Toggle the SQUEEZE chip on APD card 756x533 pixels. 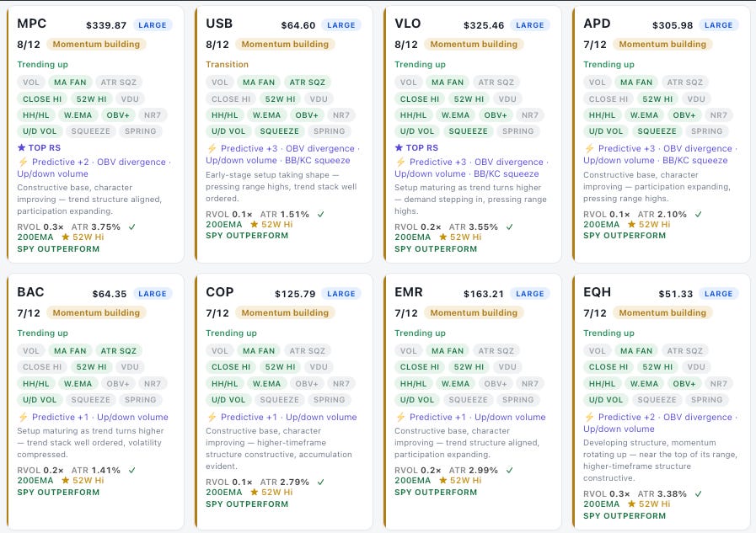(657, 131)
